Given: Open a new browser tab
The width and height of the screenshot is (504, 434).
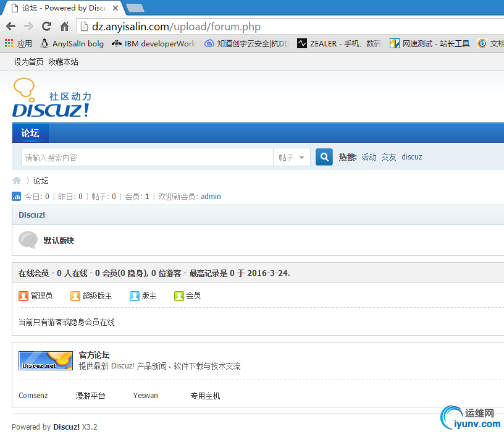Looking at the screenshot, I should [x=135, y=9].
